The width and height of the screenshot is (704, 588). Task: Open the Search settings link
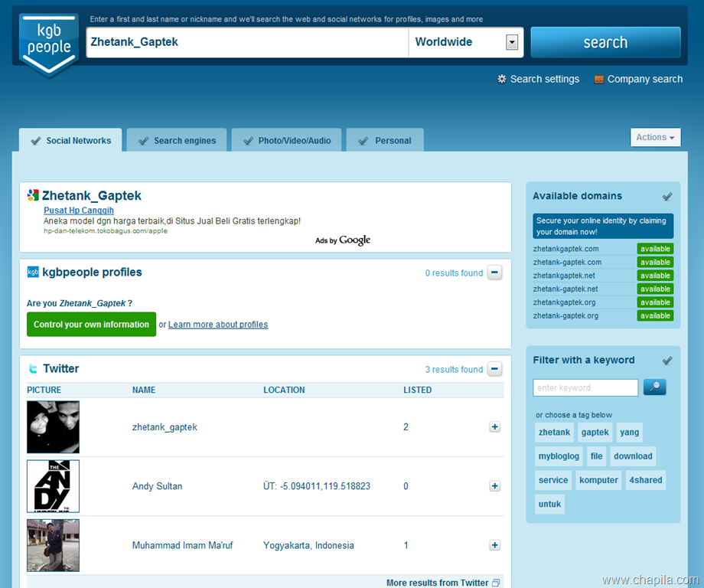click(x=545, y=79)
